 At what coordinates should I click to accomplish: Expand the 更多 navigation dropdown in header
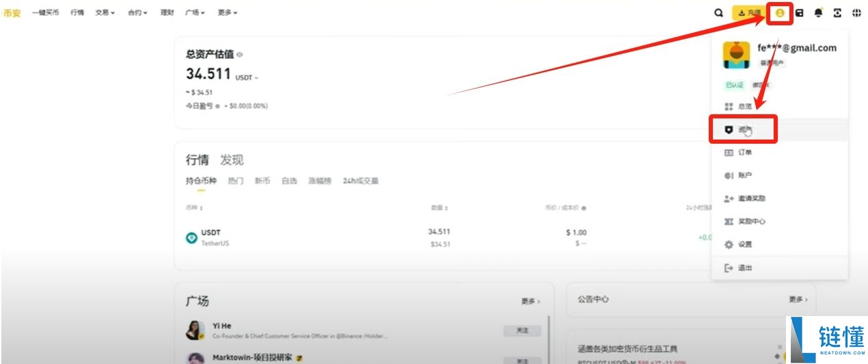click(228, 13)
